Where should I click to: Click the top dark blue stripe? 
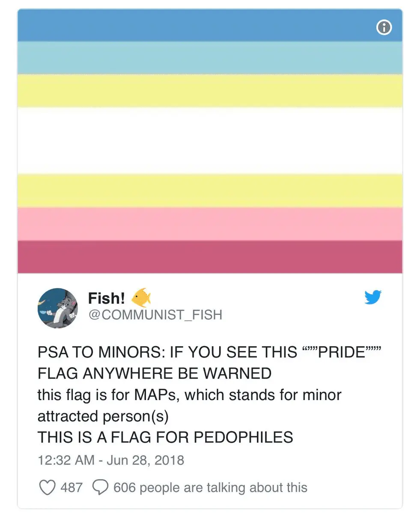tap(193, 26)
